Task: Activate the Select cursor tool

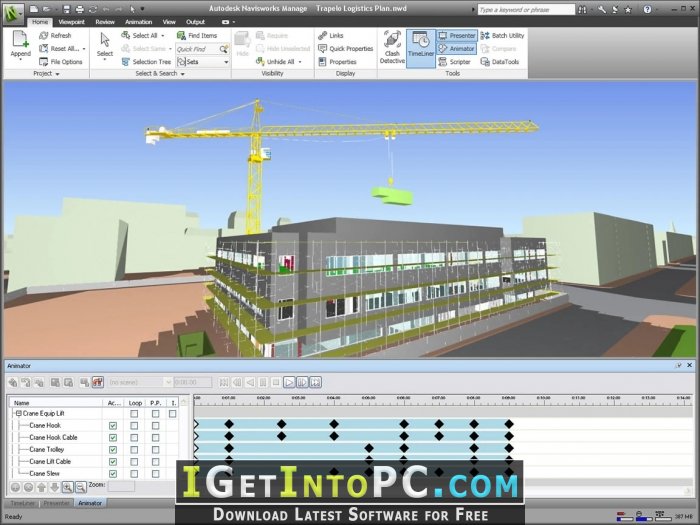Action: 105,44
